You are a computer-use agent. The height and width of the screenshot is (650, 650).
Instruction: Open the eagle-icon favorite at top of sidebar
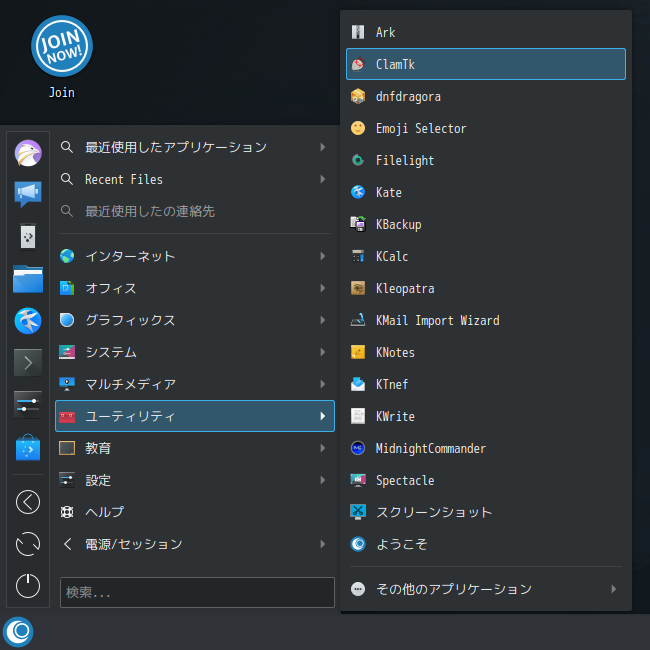point(28,153)
